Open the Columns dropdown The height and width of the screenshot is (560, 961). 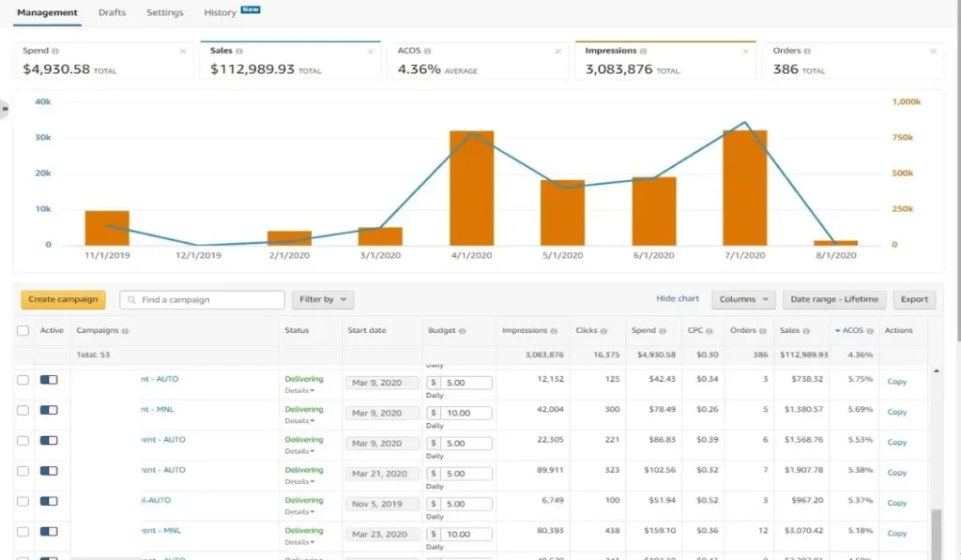(742, 300)
